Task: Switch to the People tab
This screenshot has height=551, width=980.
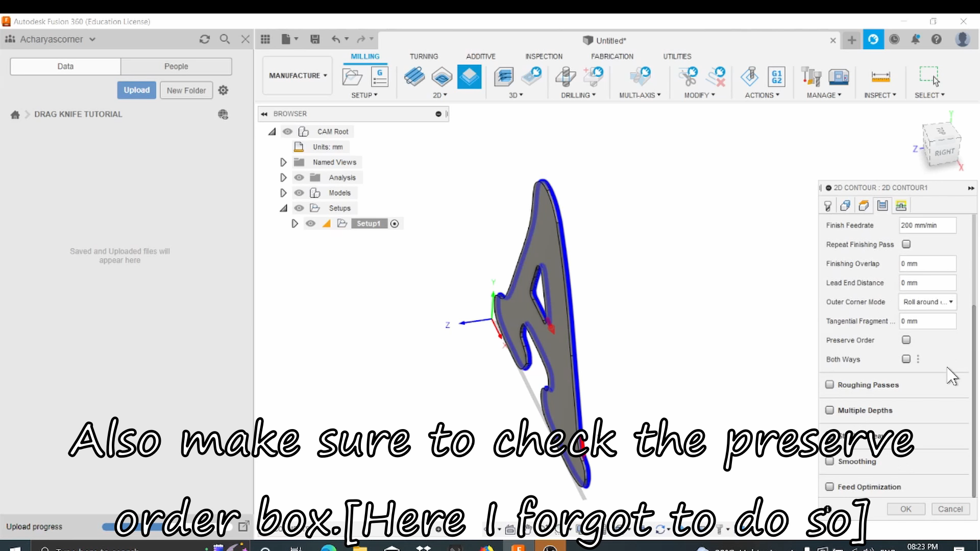Action: tap(176, 66)
